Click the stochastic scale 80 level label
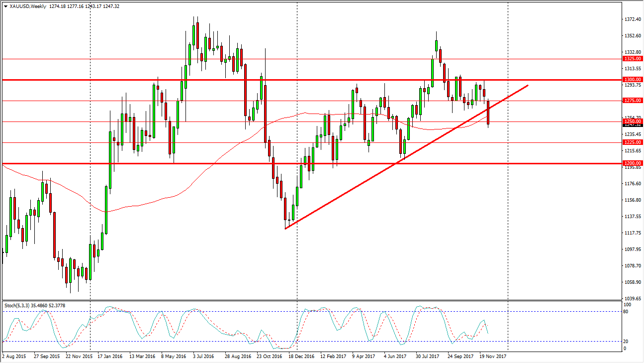 click(628, 312)
